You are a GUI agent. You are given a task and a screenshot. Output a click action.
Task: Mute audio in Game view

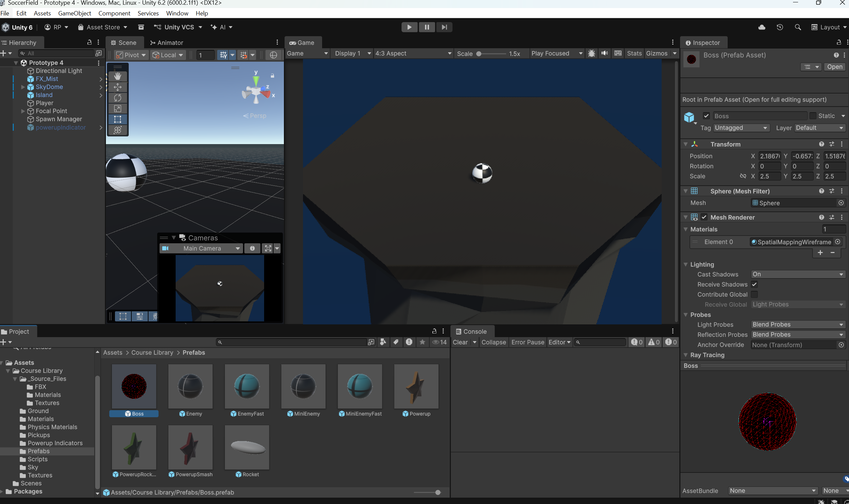coord(604,53)
